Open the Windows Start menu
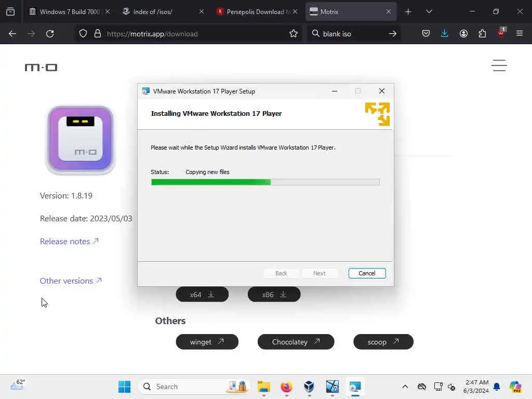The height and width of the screenshot is (399, 532). coord(124,387)
